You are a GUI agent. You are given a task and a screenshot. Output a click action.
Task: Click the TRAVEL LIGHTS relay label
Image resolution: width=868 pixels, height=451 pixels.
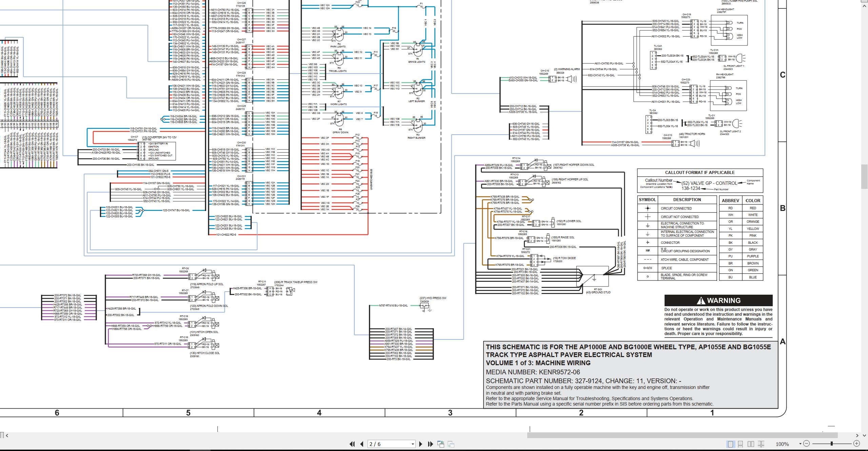tap(338, 71)
